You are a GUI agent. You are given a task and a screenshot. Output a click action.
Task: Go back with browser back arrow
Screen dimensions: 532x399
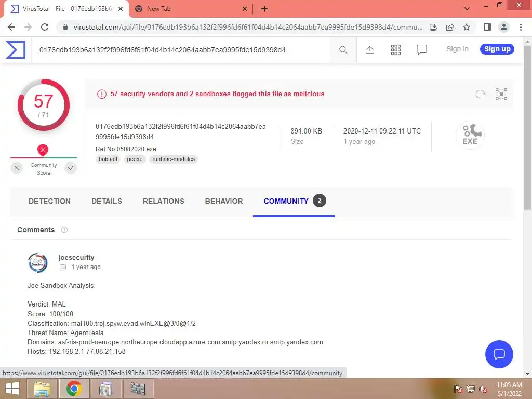(x=11, y=27)
